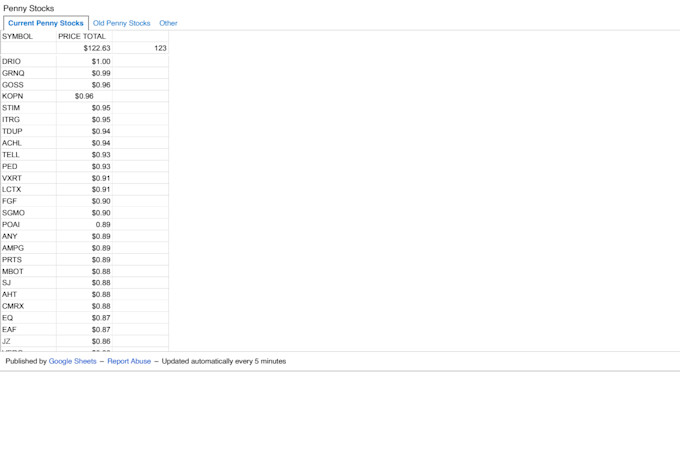
Task: Click the $0.89 price in ANY row
Action: [84, 236]
